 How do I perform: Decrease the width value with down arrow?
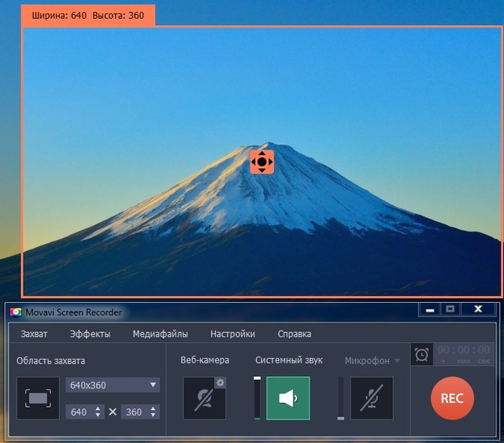coord(98,415)
